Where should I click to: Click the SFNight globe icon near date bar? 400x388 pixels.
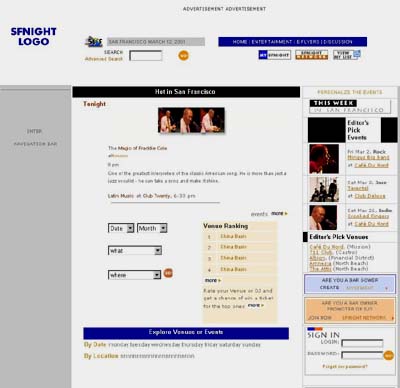(94, 42)
